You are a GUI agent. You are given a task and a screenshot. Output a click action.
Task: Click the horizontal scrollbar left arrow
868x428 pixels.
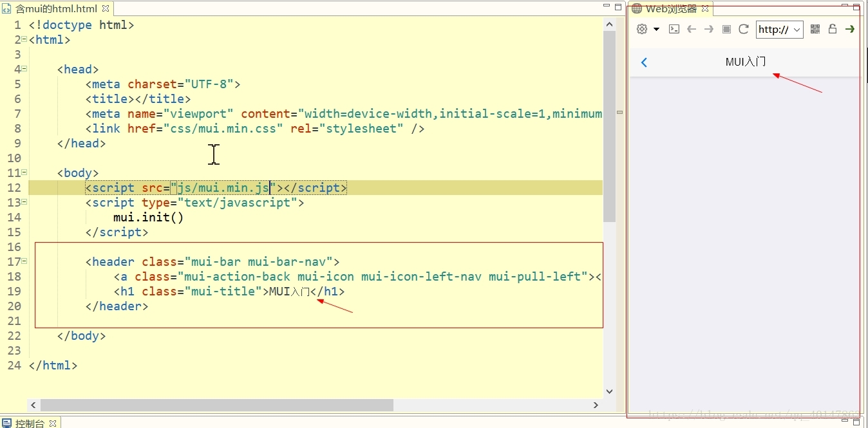[x=33, y=405]
